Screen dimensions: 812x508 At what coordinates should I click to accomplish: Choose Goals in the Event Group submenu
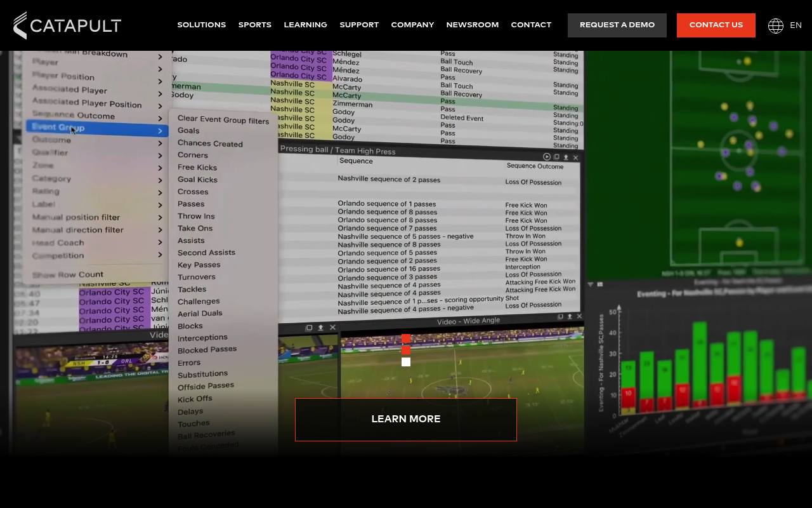point(188,131)
